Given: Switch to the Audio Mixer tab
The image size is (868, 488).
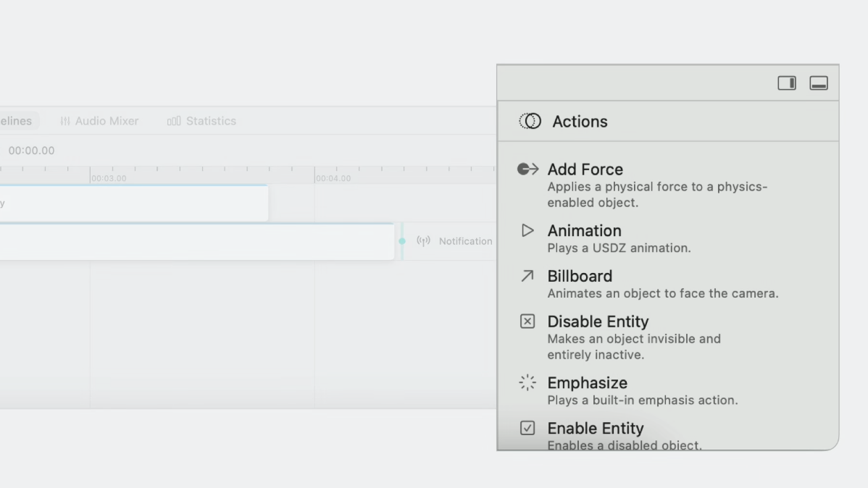Looking at the screenshot, I should tap(99, 121).
